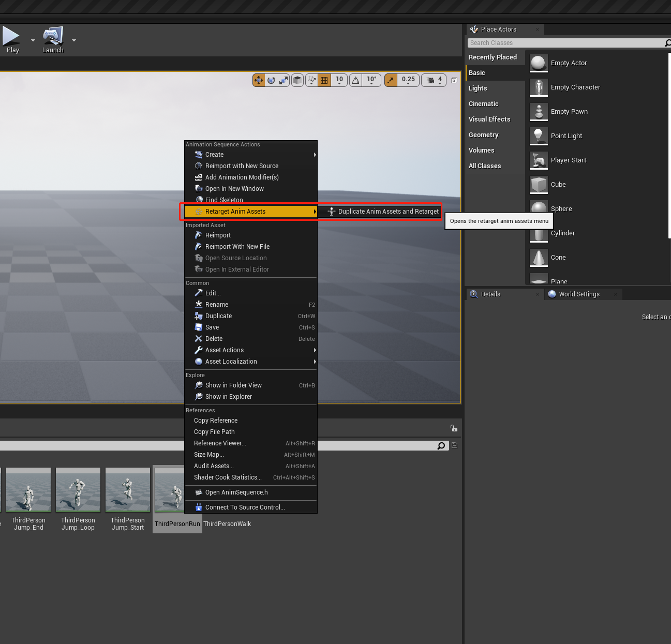
Task: Toggle rotation angle snapping
Action: coord(356,80)
